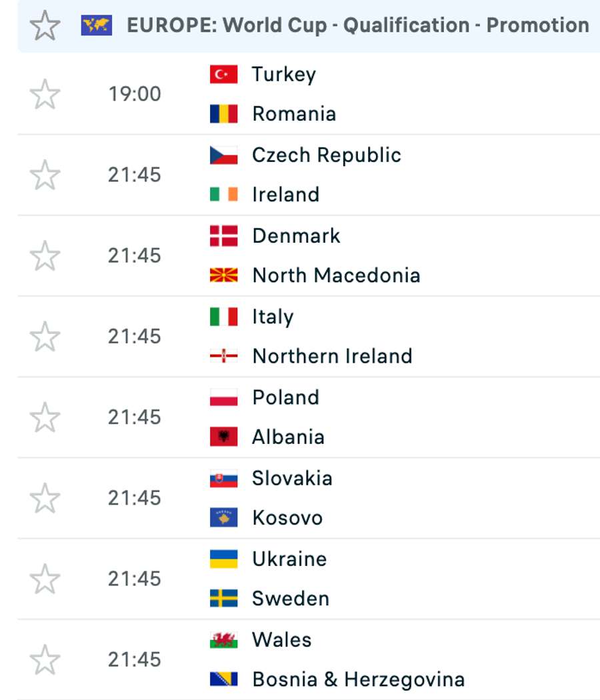Screen dimensions: 600x700
Task: Click the North Macedonia team name
Action: pyautogui.click(x=335, y=275)
